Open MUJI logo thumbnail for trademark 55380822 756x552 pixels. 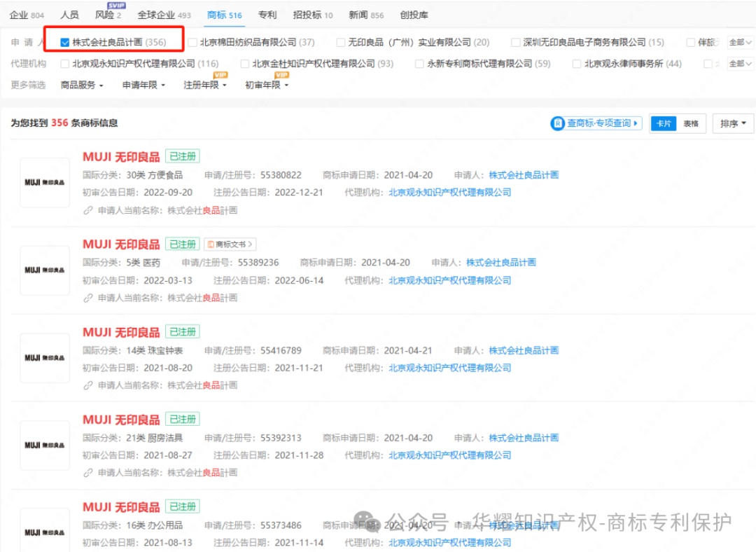click(45, 182)
